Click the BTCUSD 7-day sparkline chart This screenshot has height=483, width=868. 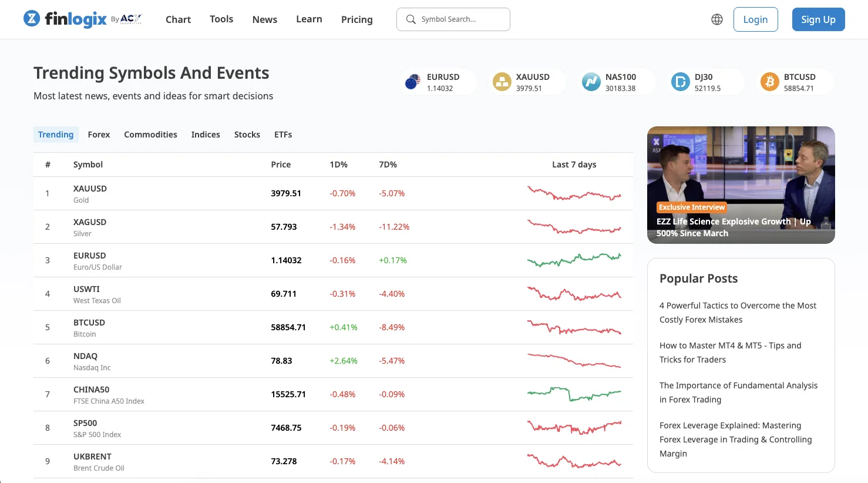[x=574, y=327]
